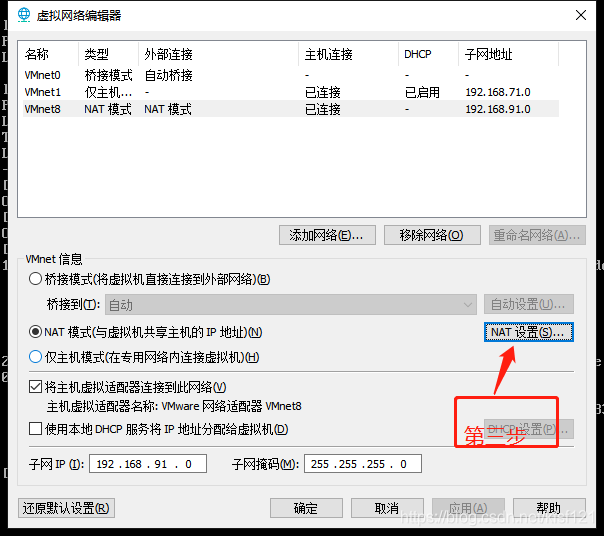Click the DHCP column header
Viewport: 604px width, 536px height.
tap(428, 54)
